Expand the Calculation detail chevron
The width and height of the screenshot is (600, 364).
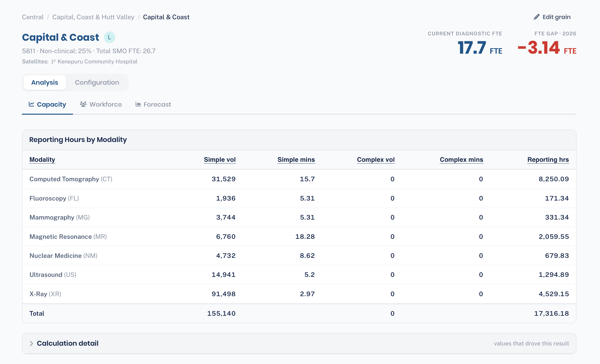tap(31, 343)
